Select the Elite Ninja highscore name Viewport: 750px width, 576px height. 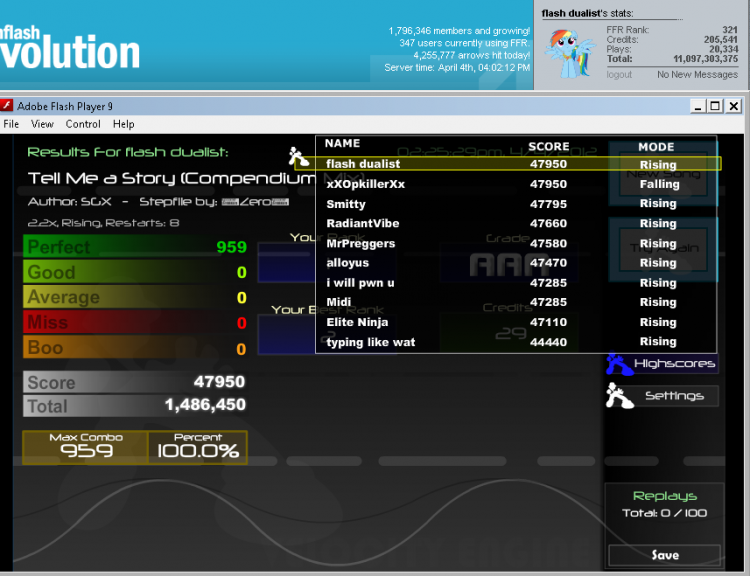(x=357, y=322)
